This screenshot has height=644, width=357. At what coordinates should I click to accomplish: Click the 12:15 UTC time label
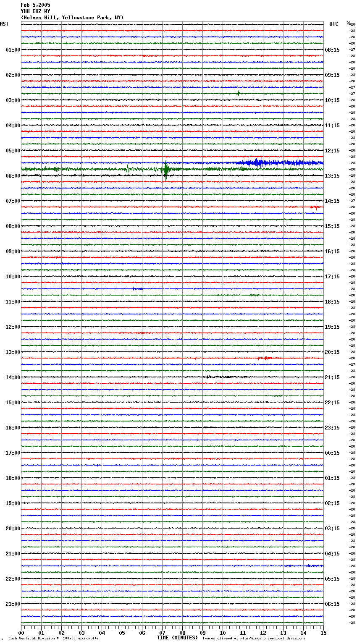tap(332, 151)
